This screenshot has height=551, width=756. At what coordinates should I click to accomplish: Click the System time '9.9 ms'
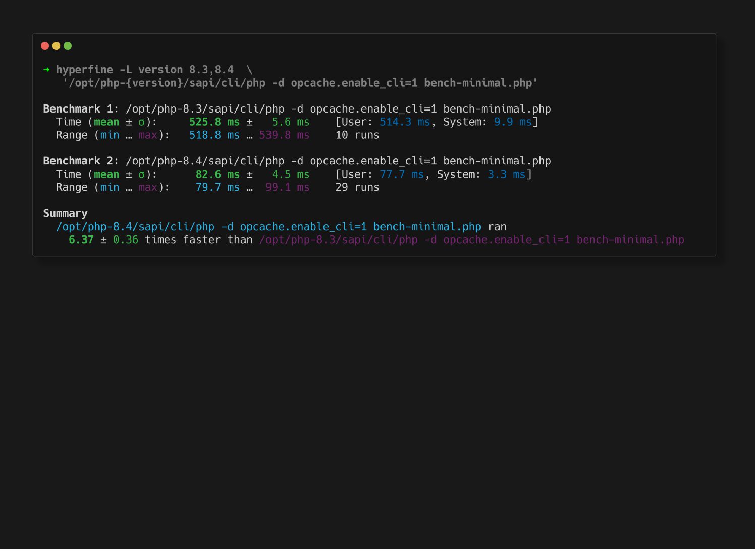click(x=513, y=122)
